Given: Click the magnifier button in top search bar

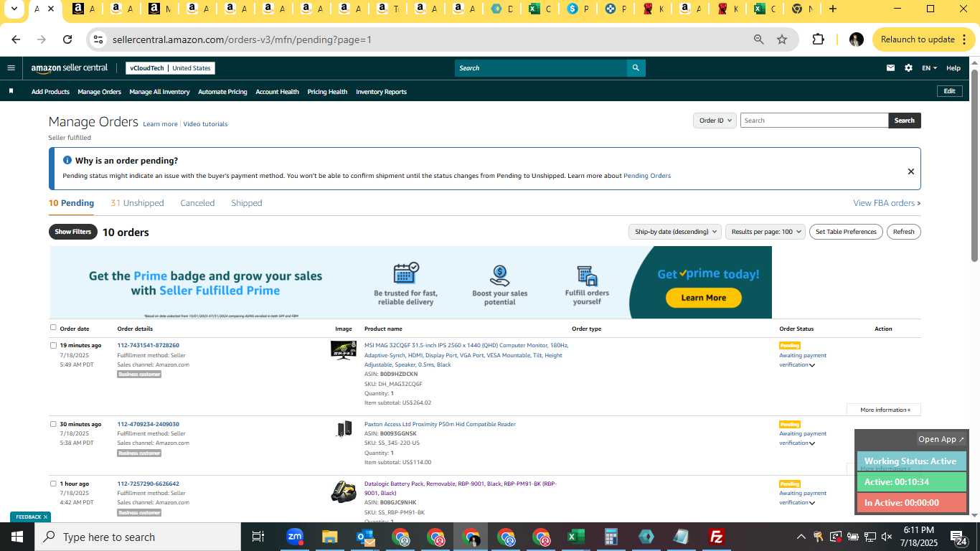Looking at the screenshot, I should pos(635,68).
